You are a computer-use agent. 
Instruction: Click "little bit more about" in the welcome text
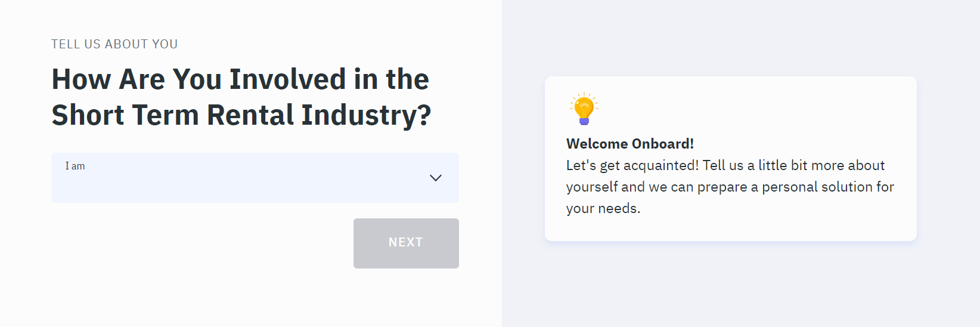pyautogui.click(x=821, y=165)
